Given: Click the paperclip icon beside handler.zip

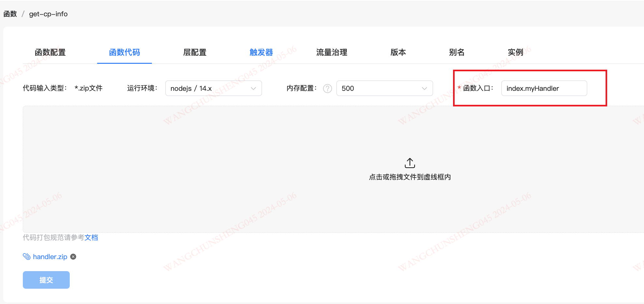Looking at the screenshot, I should 26,257.
